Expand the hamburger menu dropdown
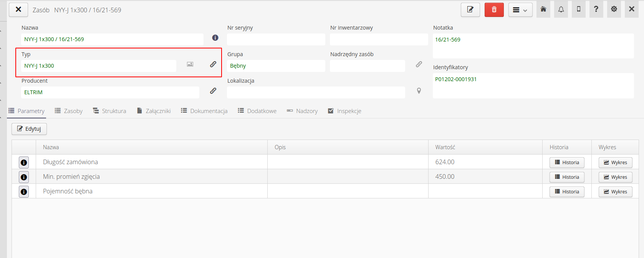This screenshot has height=258, width=644. click(x=520, y=10)
